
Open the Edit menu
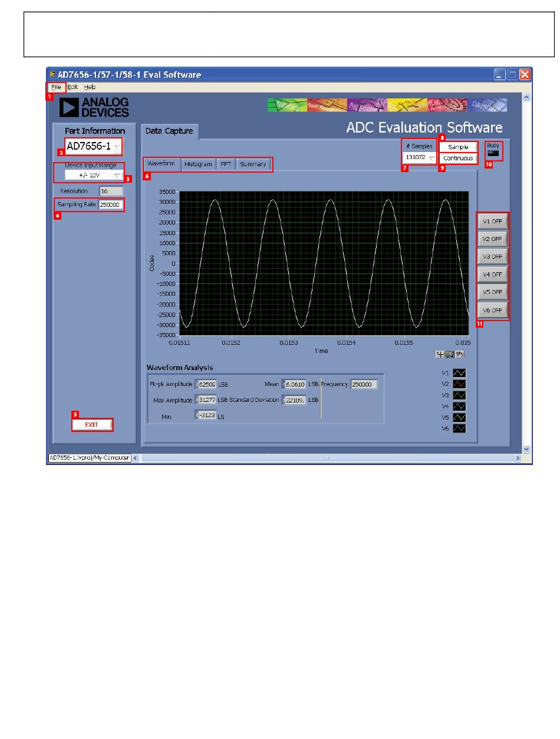(x=72, y=87)
